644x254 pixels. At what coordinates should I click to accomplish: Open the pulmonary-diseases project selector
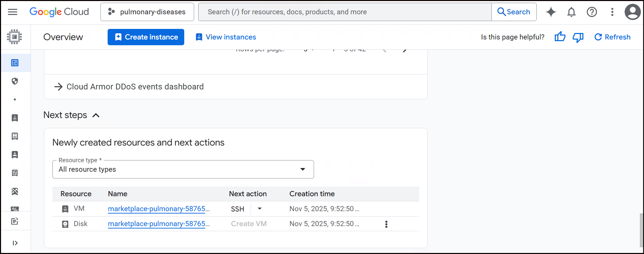(147, 12)
